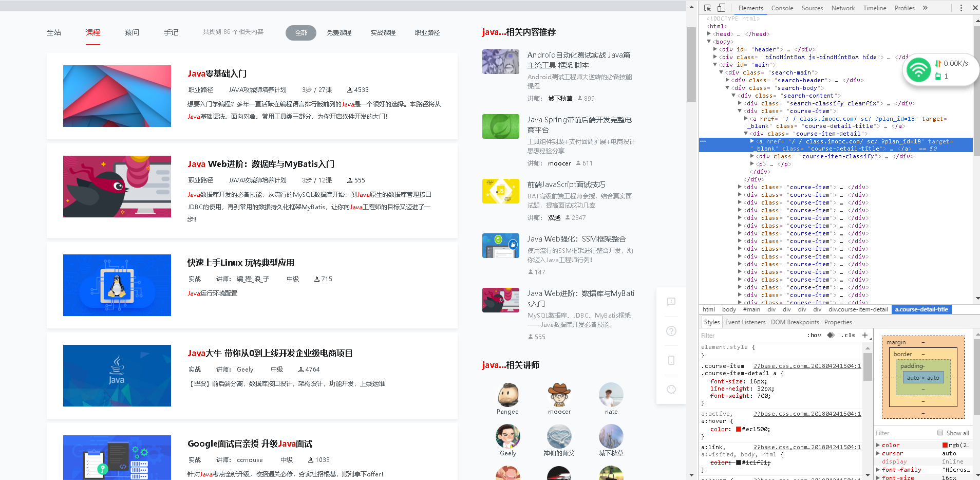Image resolution: width=980 pixels, height=480 pixels.
Task: Open teacher Pangee's avatar
Action: click(x=508, y=395)
